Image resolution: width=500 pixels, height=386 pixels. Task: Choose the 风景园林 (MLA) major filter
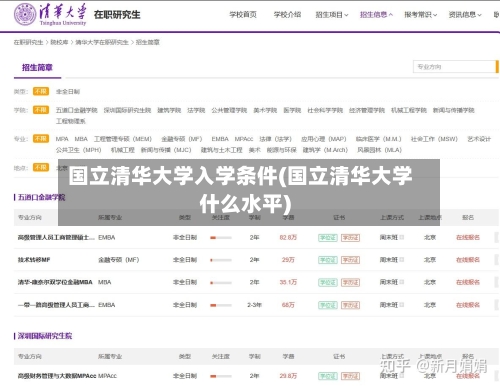coord(379,150)
